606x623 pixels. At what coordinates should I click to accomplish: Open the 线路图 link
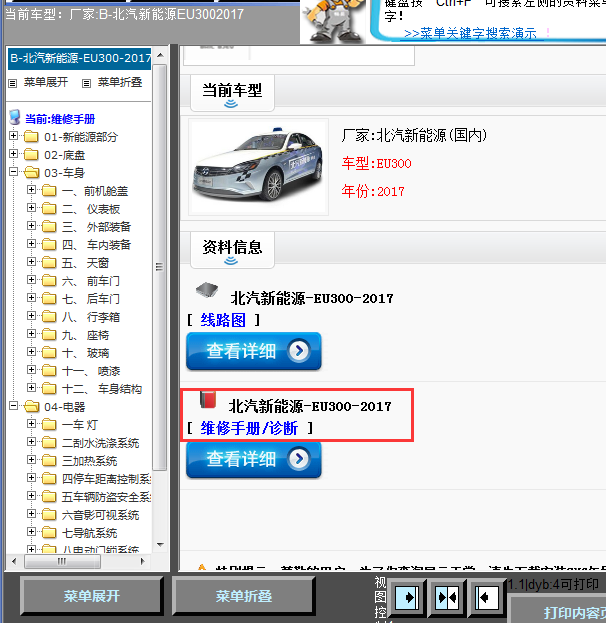point(223,320)
